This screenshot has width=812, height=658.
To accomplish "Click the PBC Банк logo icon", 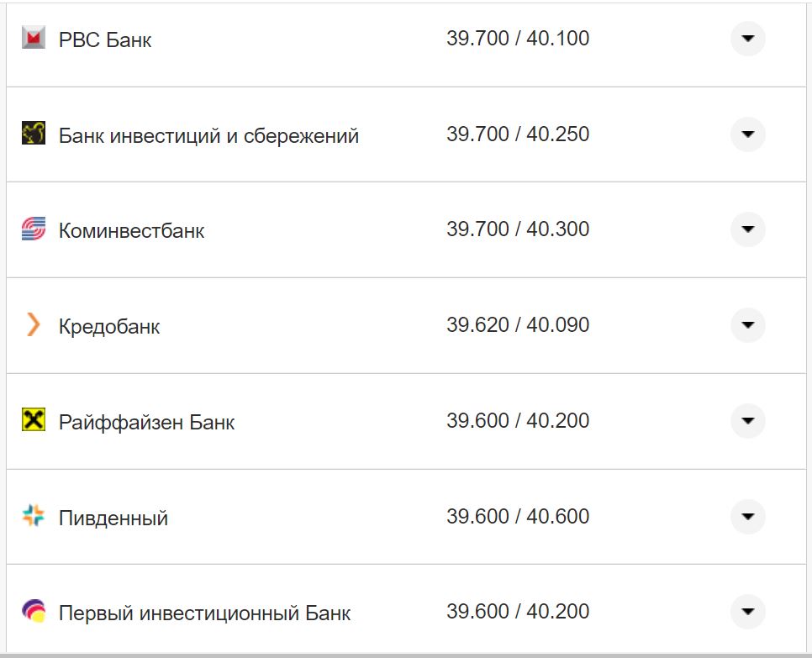I will coord(32,38).
